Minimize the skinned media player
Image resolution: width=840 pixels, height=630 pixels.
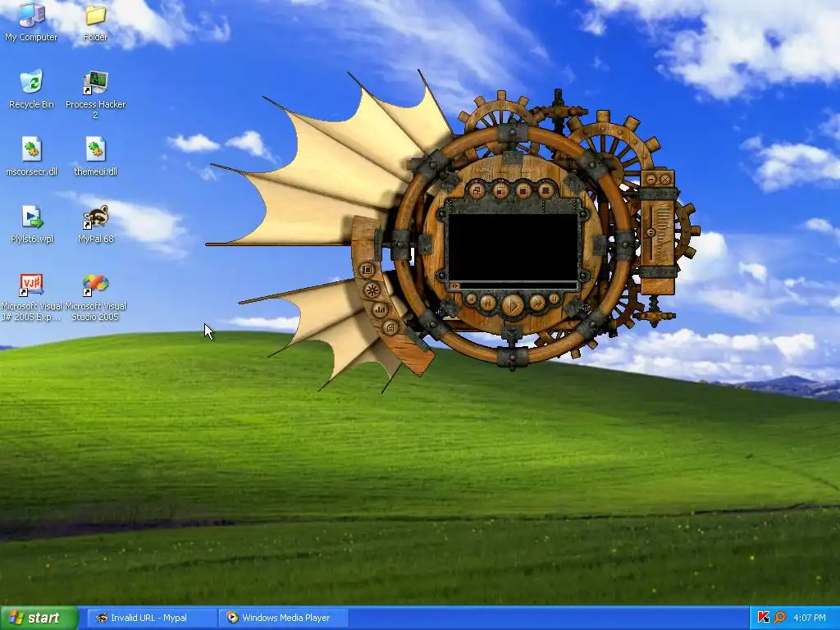coord(651,180)
